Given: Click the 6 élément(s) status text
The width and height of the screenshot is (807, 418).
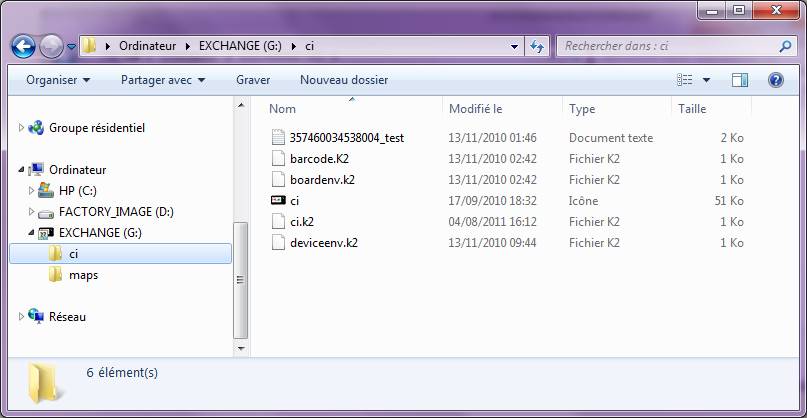Looking at the screenshot, I should (122, 372).
